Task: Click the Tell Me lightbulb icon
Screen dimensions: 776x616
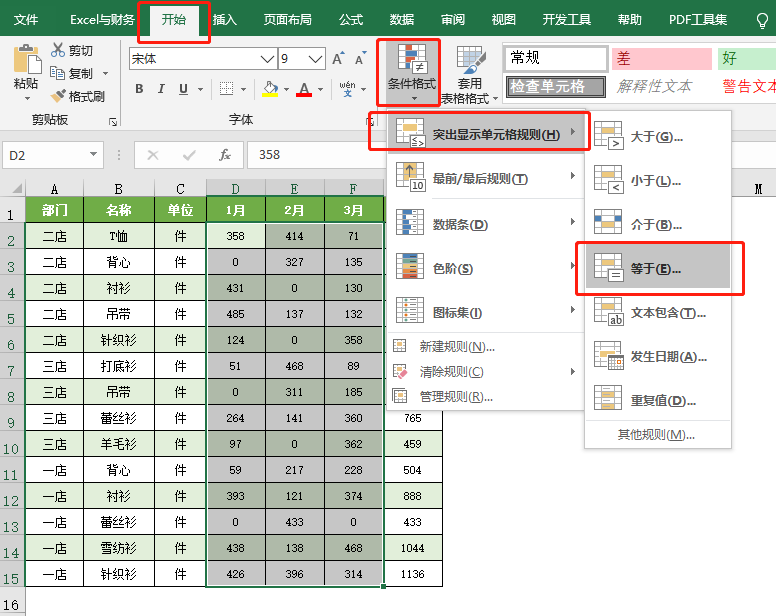Action: [763, 20]
